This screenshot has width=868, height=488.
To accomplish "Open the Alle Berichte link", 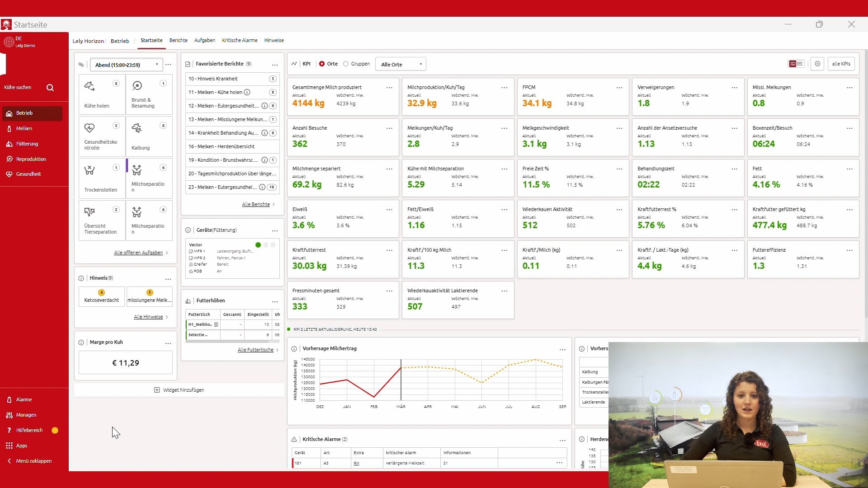I will [x=256, y=204].
